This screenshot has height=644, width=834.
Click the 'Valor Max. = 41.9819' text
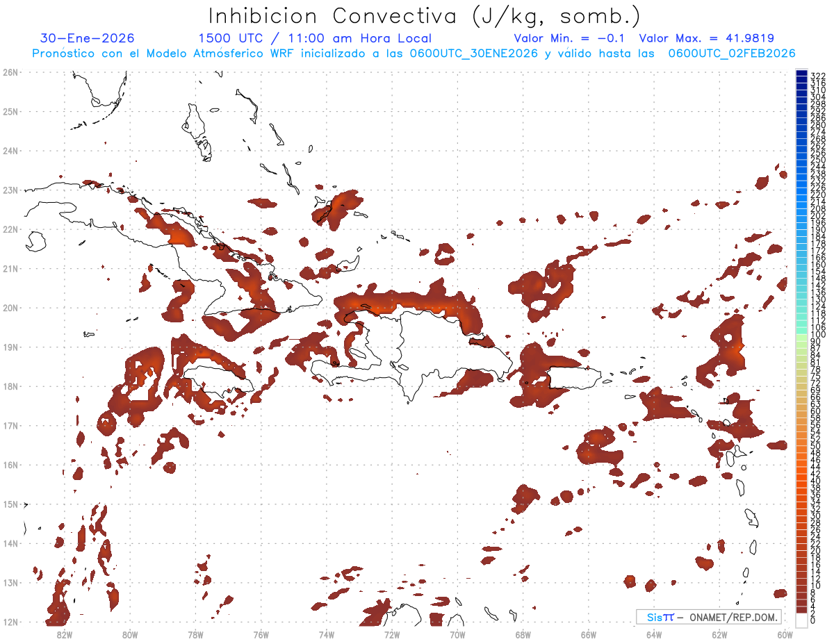point(706,38)
